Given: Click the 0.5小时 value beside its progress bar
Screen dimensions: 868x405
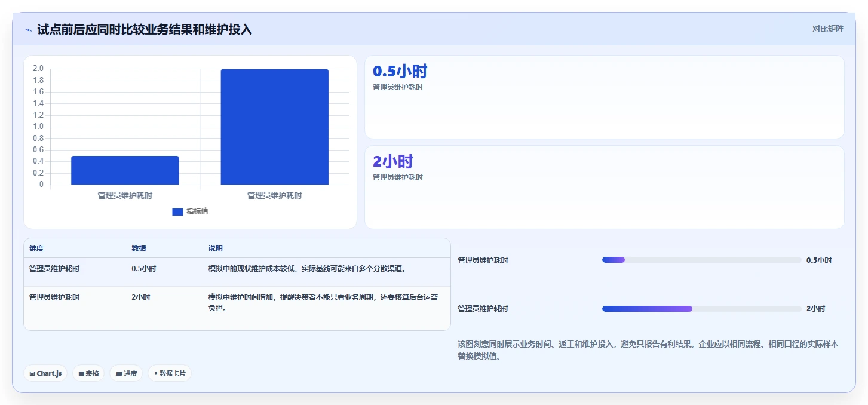Looking at the screenshot, I should coord(819,260).
